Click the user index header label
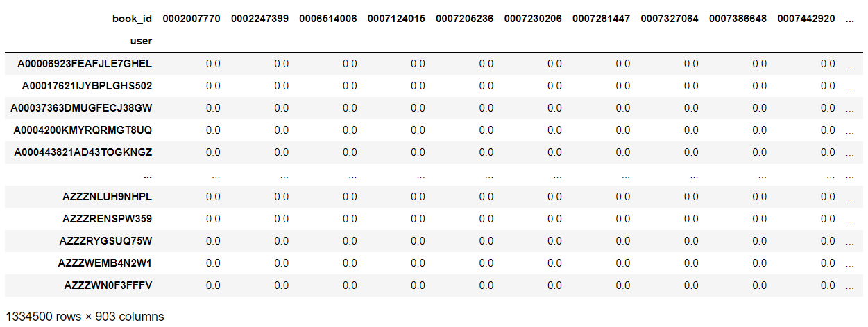 click(141, 41)
